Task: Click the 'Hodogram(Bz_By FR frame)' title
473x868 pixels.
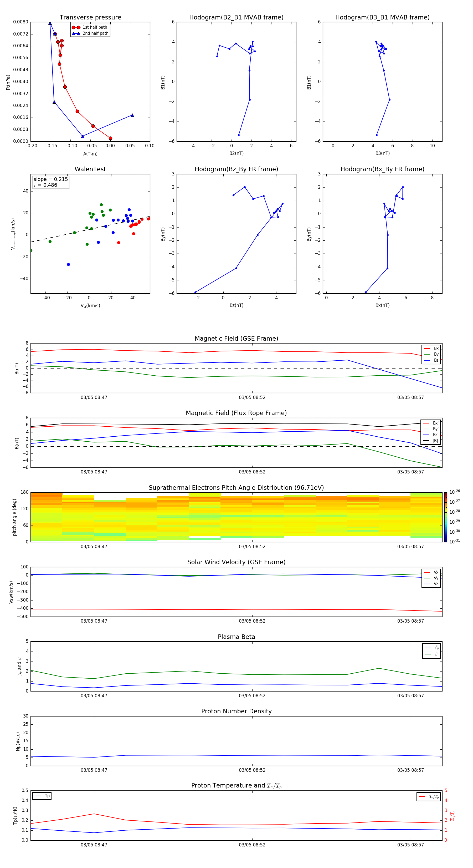Action: point(236,169)
